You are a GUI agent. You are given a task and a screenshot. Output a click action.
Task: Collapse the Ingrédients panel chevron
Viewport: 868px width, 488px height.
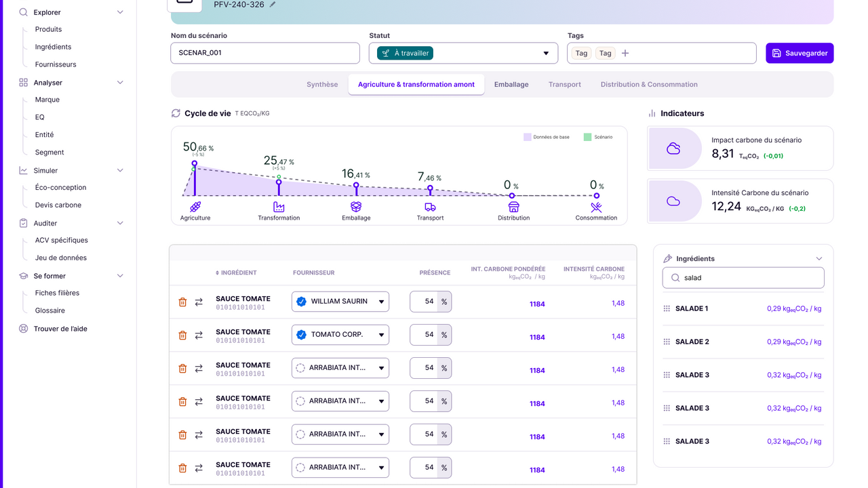click(x=818, y=259)
